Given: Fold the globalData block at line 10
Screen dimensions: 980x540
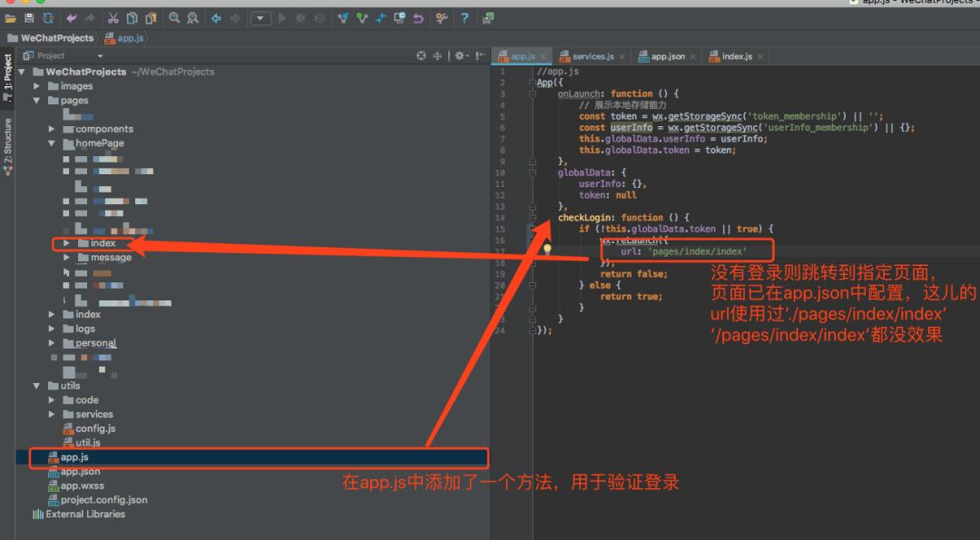Looking at the screenshot, I should click(533, 172).
